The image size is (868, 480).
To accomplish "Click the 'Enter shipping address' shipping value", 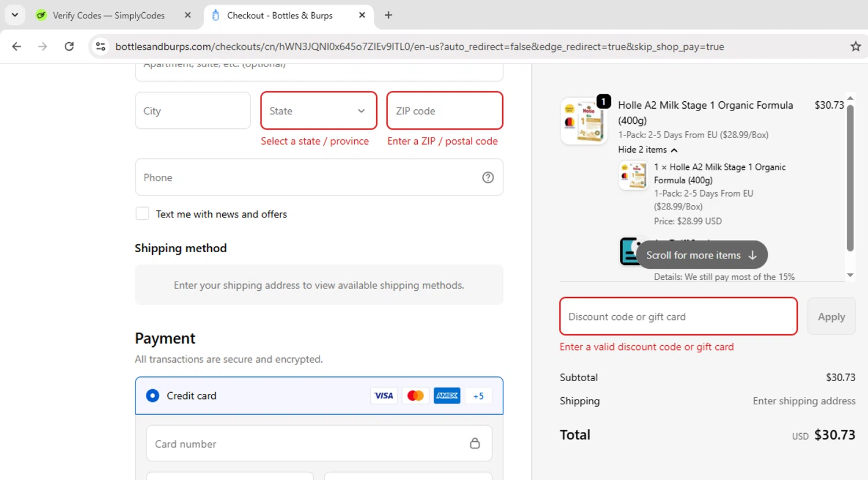I will [x=804, y=401].
